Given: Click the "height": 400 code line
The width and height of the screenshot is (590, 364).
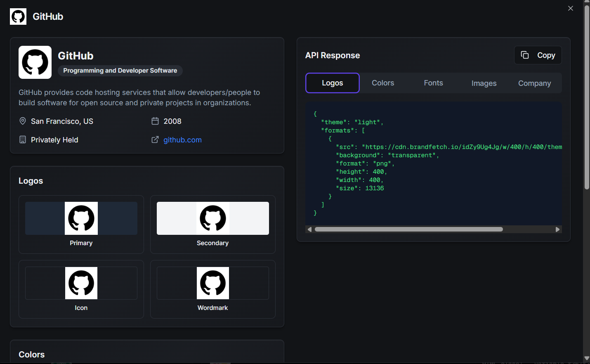Looking at the screenshot, I should [361, 172].
